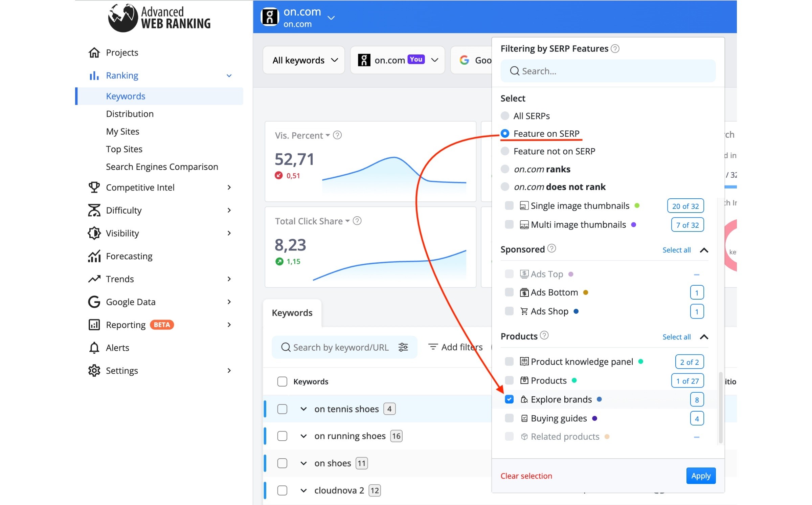This screenshot has height=505, width=812.
Task: Click Clear selection link
Action: point(526,476)
